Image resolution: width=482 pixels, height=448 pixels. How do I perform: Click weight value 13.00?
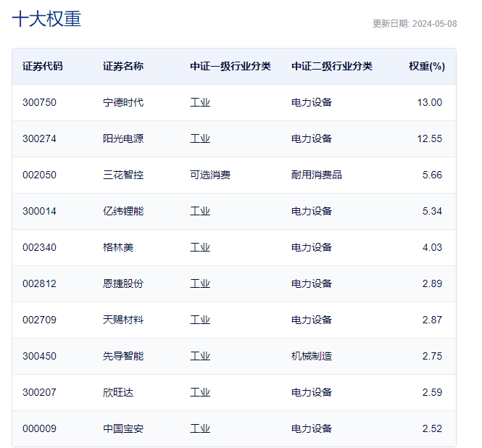pos(429,102)
